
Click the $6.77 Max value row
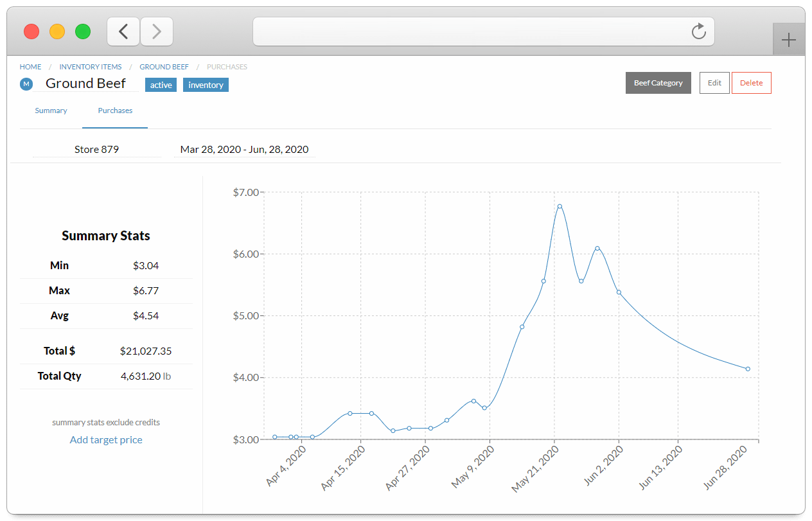click(105, 290)
